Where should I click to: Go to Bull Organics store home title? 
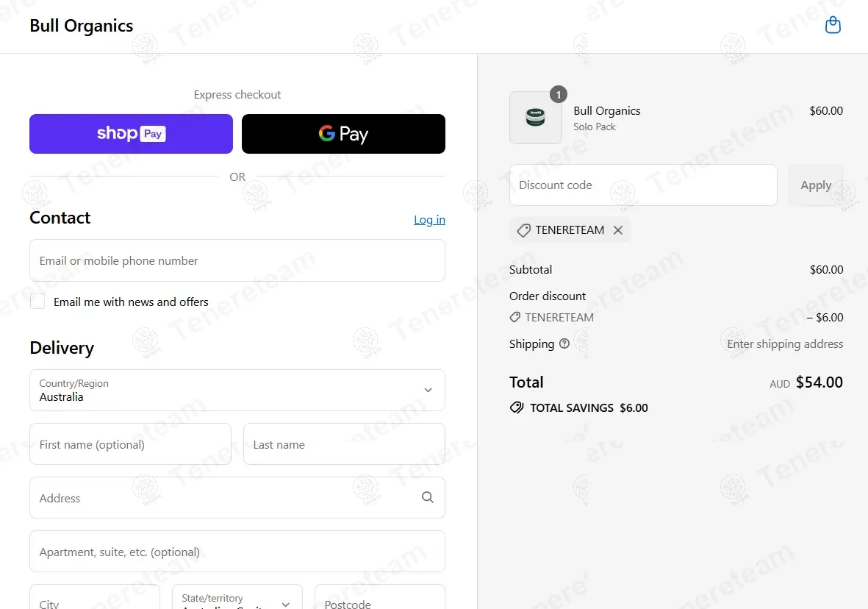(x=82, y=26)
